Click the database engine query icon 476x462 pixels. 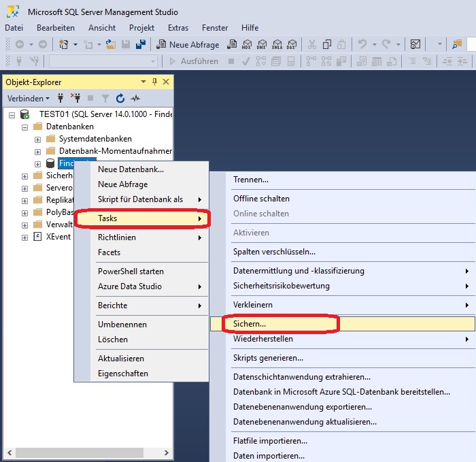[232, 45]
